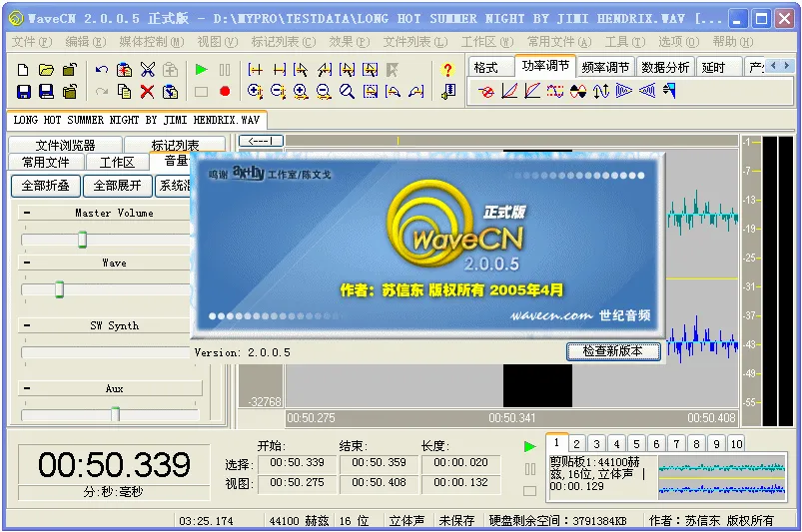Click the Master Volume slider handle
The image size is (802, 532).
(82, 240)
